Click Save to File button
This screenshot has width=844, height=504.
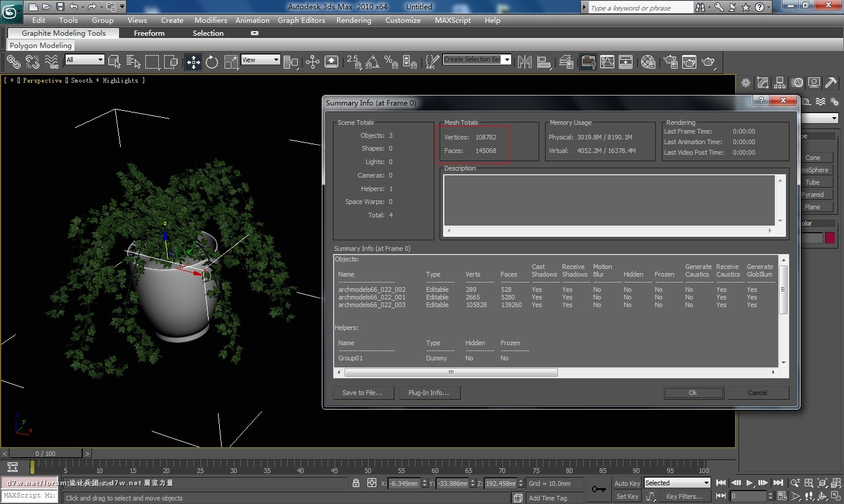click(363, 393)
